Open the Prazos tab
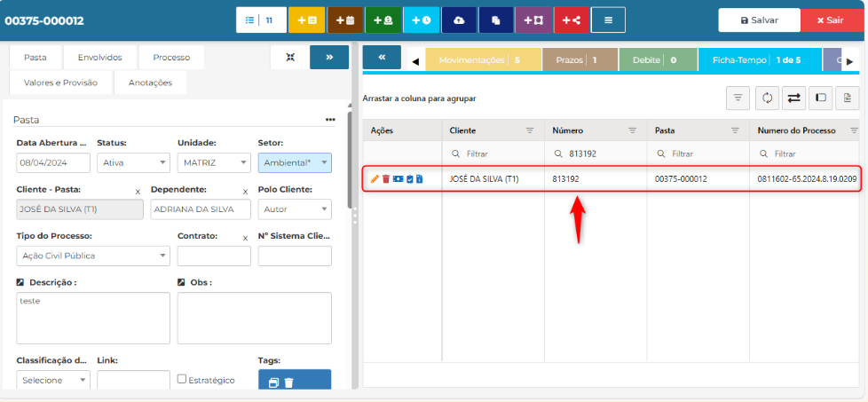Screen dimensions: 868x402 click(580, 59)
